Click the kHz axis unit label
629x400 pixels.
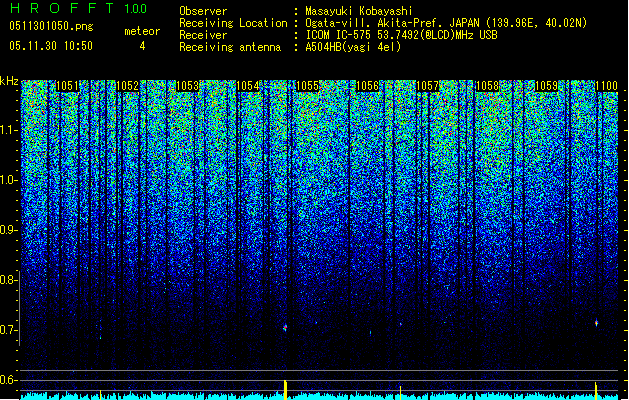[9, 81]
